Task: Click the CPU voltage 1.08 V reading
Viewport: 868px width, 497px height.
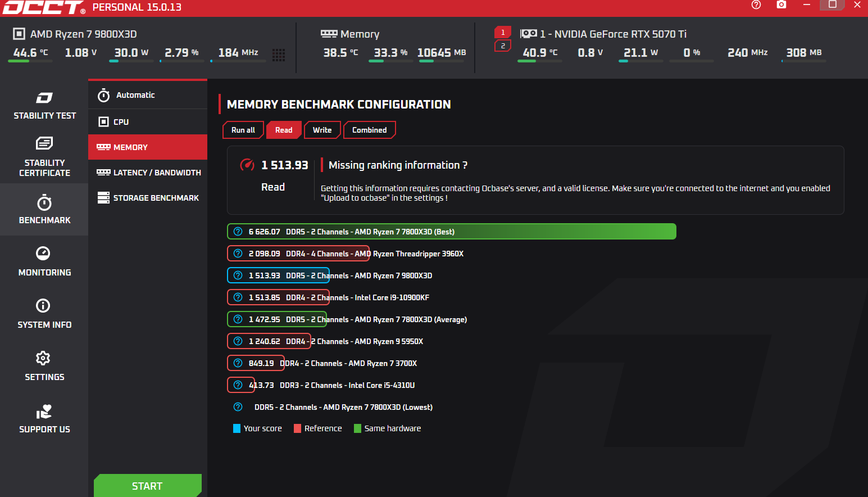Action: (81, 52)
